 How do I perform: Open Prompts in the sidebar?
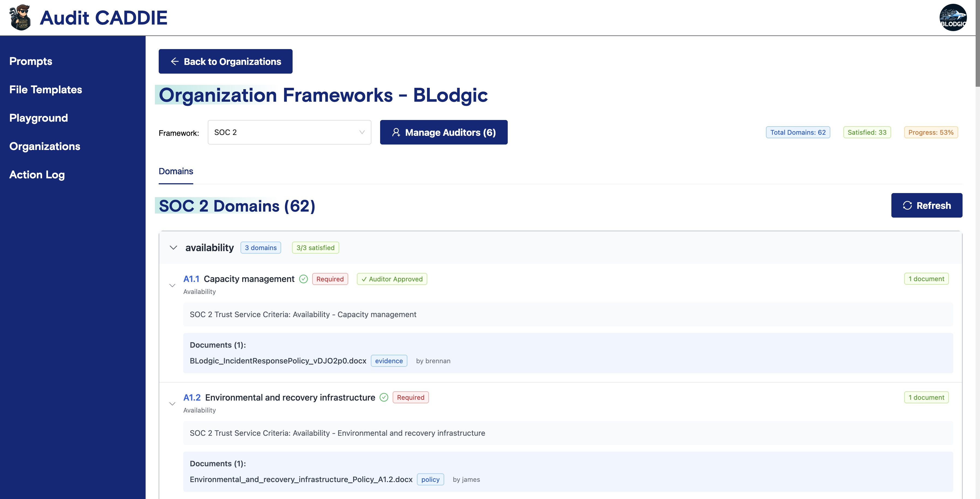click(31, 61)
